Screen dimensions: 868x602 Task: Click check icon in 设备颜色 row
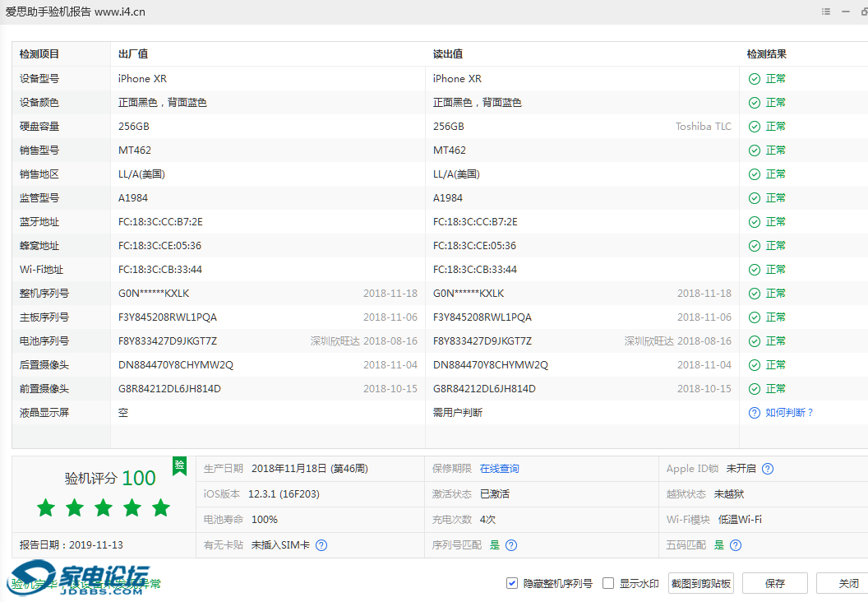(754, 103)
